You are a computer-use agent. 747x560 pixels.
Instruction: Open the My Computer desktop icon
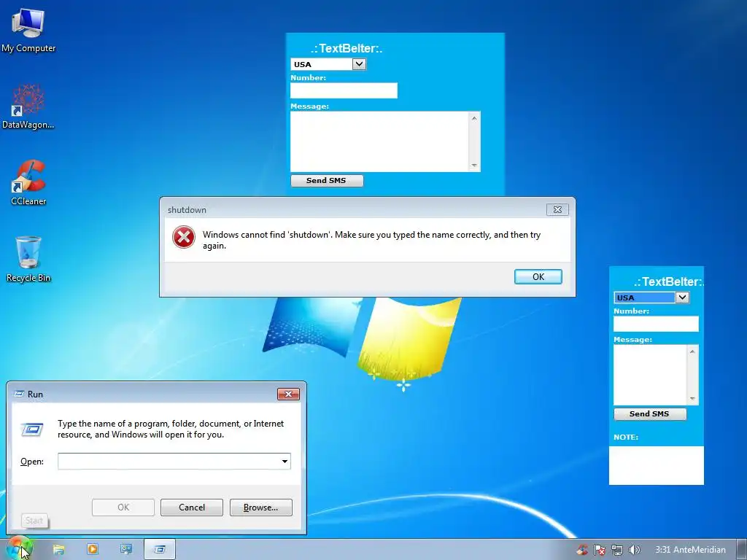[x=28, y=30]
